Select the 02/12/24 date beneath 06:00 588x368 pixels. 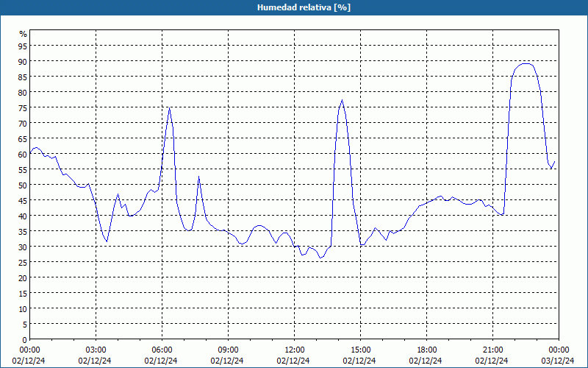161,361
